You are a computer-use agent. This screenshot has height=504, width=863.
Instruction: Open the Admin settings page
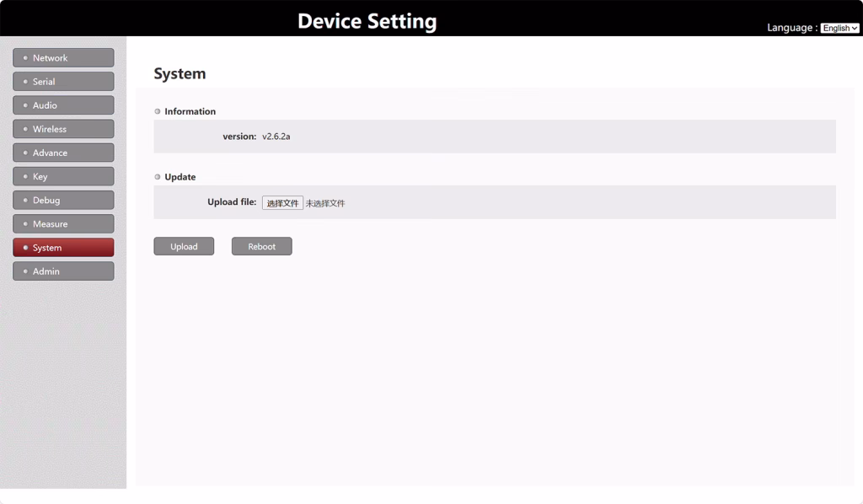click(x=63, y=271)
